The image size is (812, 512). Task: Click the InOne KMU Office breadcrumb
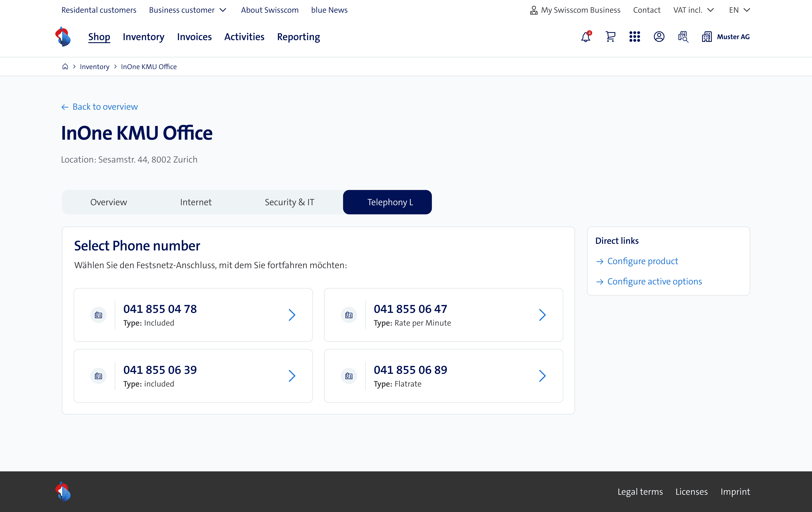[149, 67]
